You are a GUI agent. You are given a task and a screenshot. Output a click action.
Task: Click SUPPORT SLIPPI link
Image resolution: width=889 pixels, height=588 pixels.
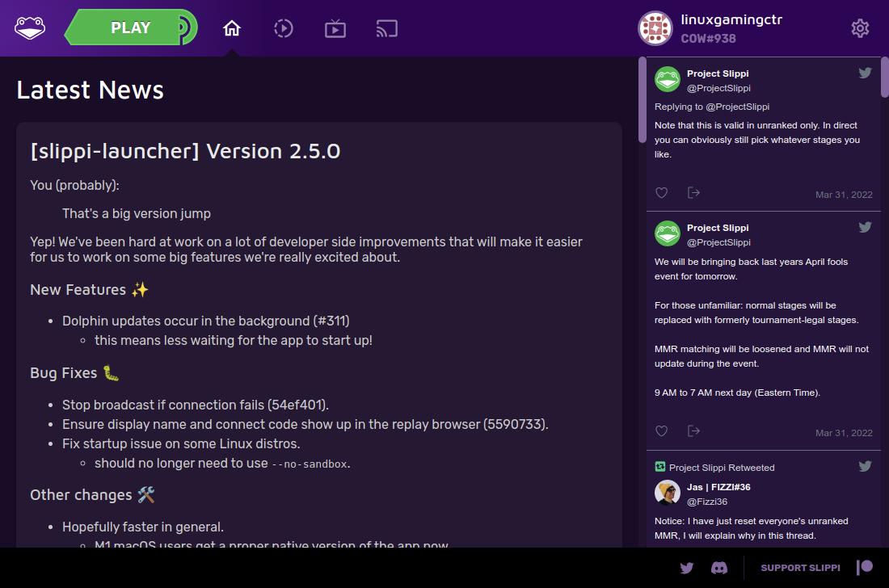coord(800,568)
